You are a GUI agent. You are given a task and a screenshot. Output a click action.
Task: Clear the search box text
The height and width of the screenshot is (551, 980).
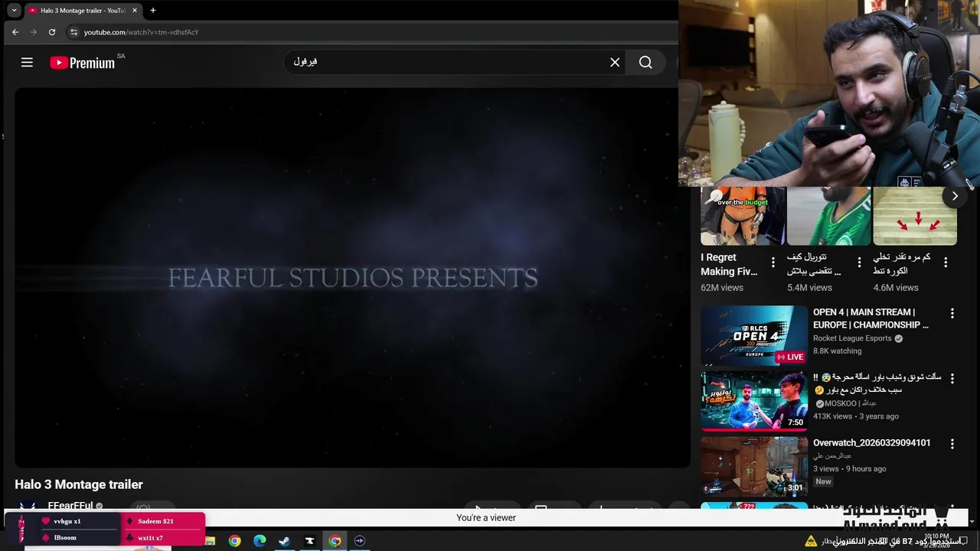click(x=615, y=63)
